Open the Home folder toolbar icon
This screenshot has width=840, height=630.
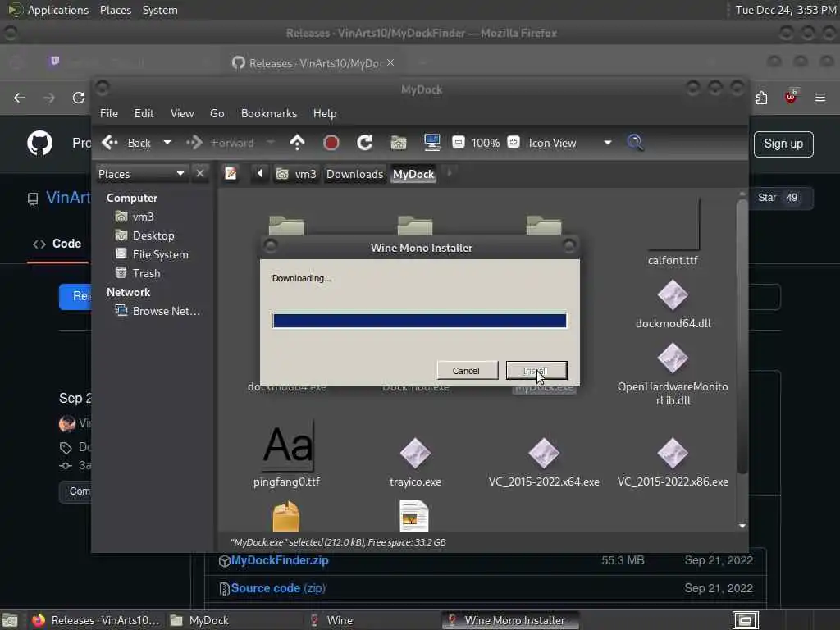pyautogui.click(x=399, y=143)
